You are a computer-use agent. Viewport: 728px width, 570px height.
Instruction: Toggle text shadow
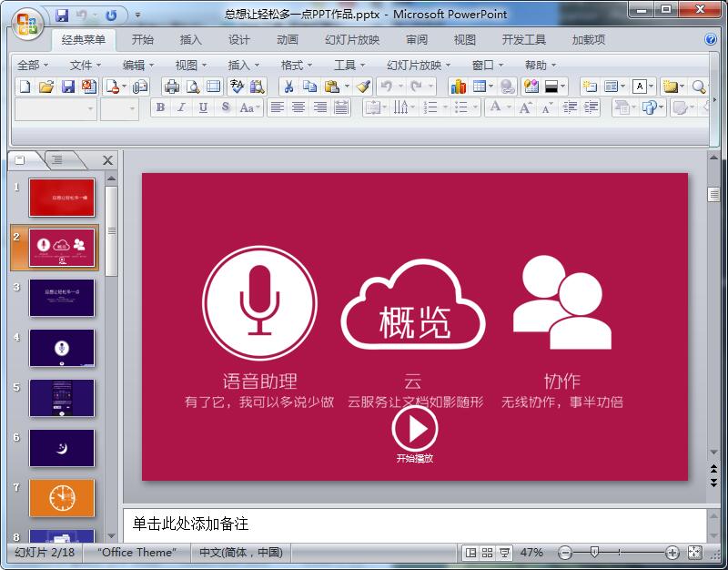tap(225, 107)
